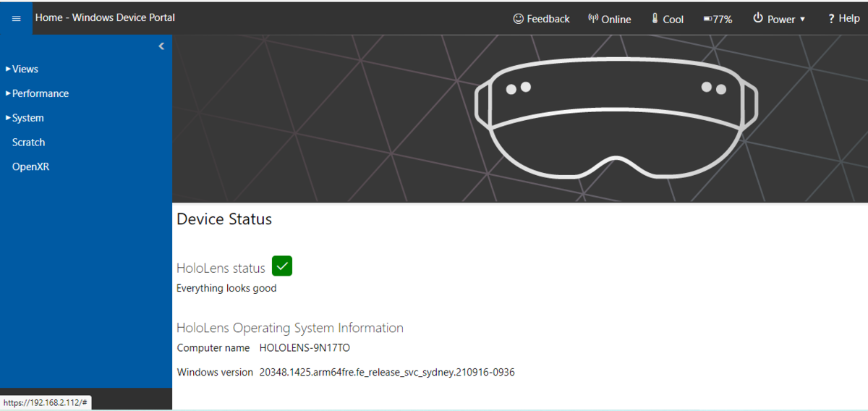Expand the Performance section
868x411 pixels.
tap(37, 93)
